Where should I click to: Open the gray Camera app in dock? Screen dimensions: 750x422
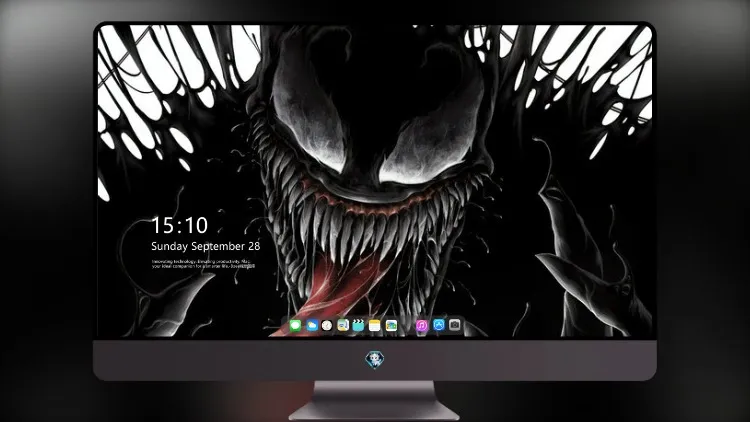[x=455, y=325]
